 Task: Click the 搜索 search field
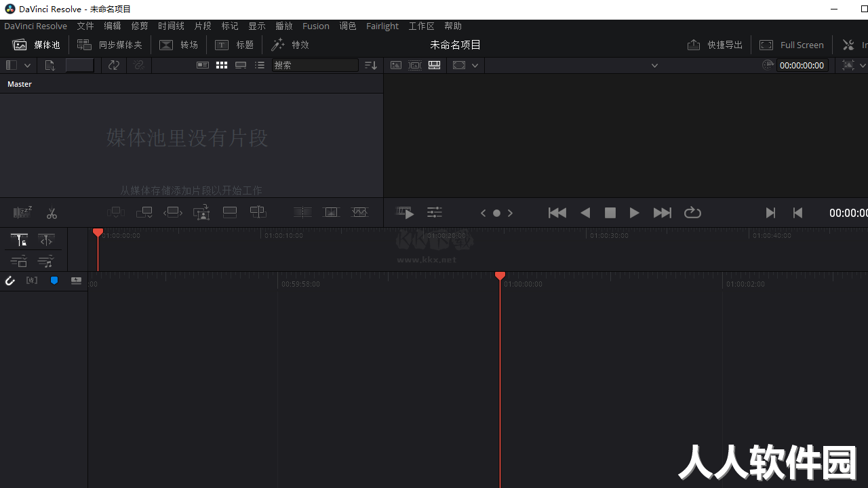[315, 65]
